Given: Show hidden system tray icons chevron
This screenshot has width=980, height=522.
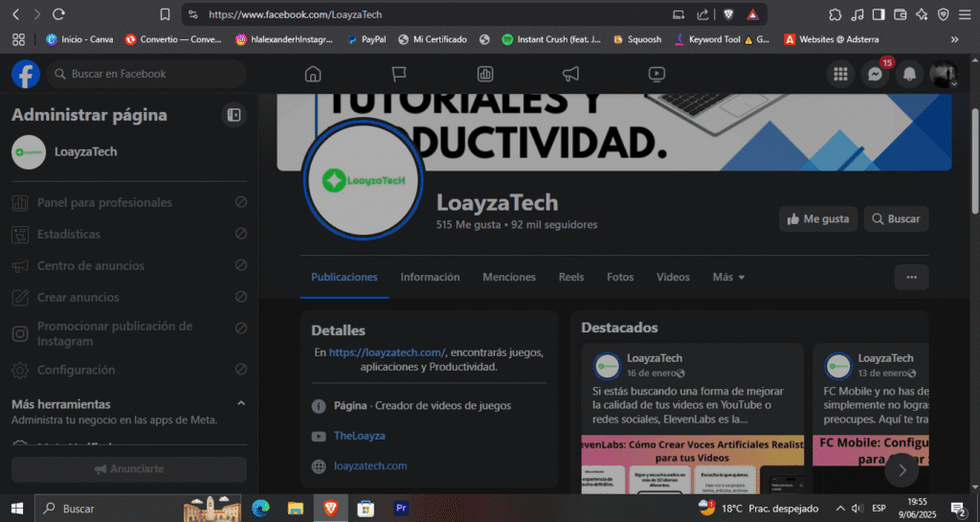Looking at the screenshot, I should point(840,509).
